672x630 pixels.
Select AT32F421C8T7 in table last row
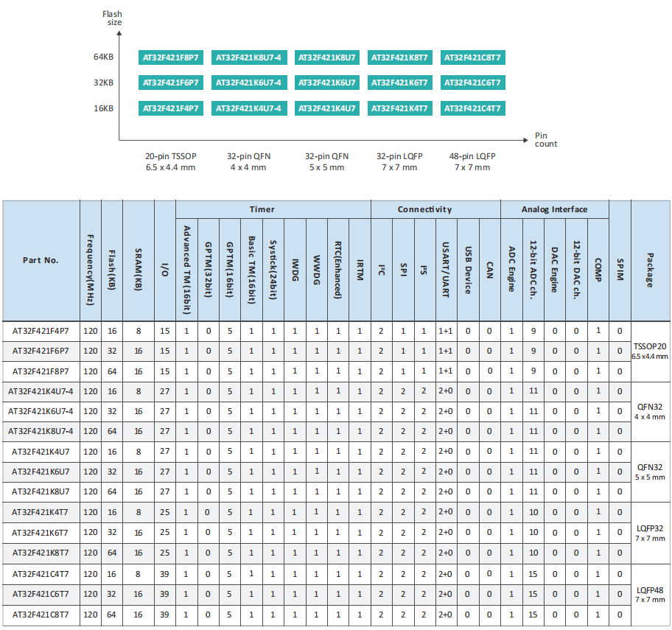41,615
